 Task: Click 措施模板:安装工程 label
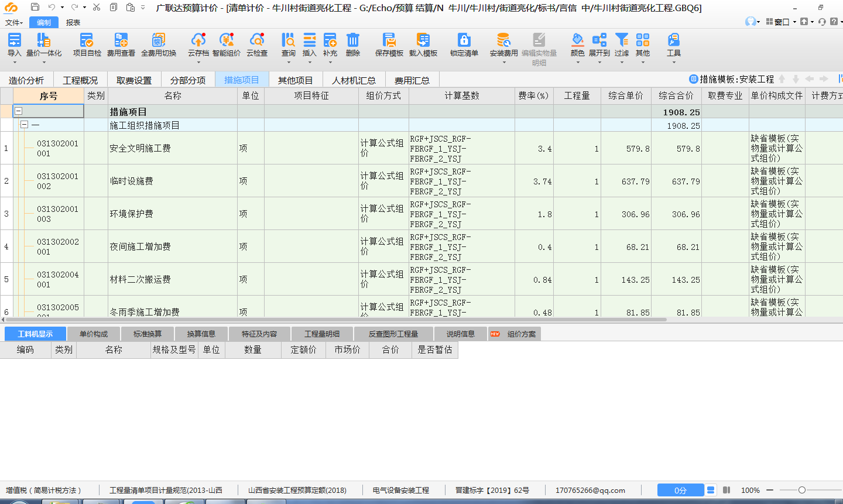[736, 79]
